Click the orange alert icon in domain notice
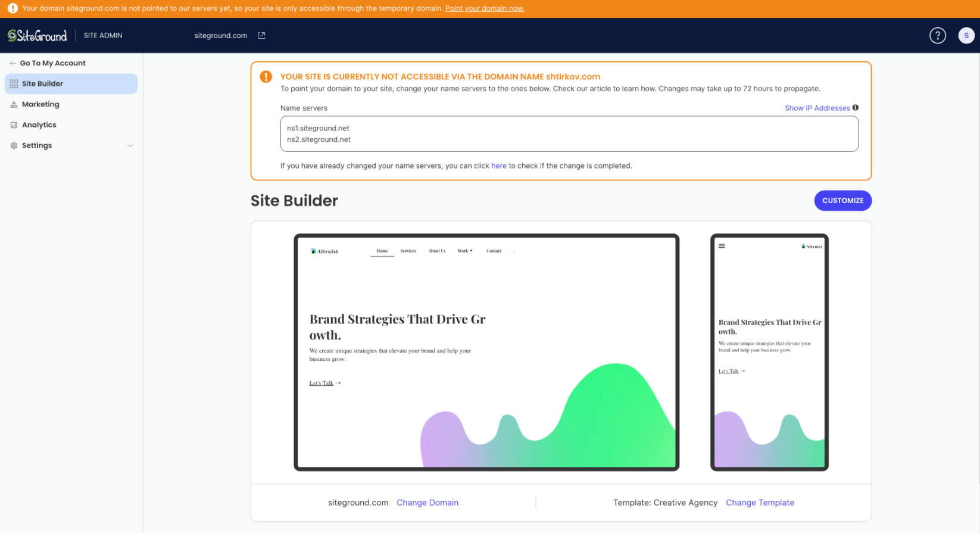Screen dimensions: 980x533 266,77
